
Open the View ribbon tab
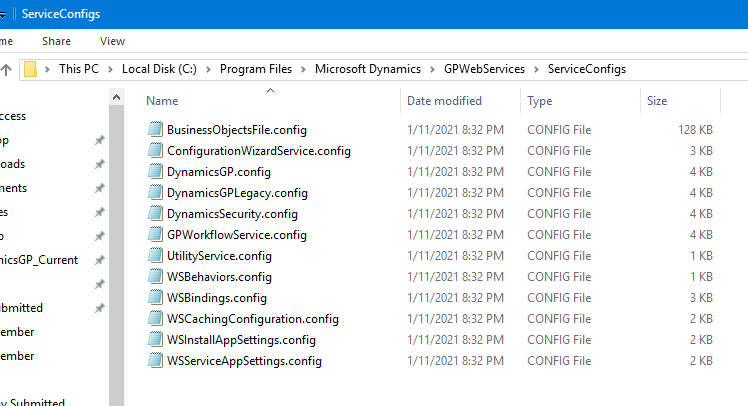click(x=112, y=42)
